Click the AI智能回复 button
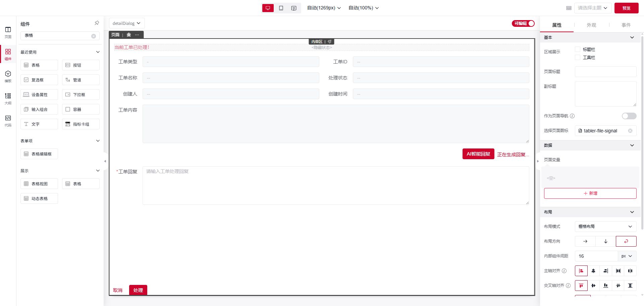This screenshot has width=644, height=306. coord(478,154)
